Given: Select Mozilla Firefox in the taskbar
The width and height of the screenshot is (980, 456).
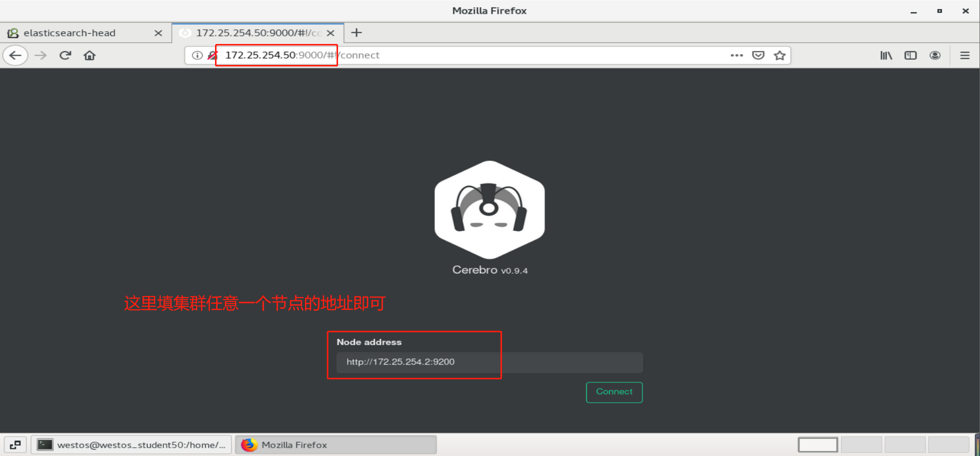Looking at the screenshot, I should point(336,445).
